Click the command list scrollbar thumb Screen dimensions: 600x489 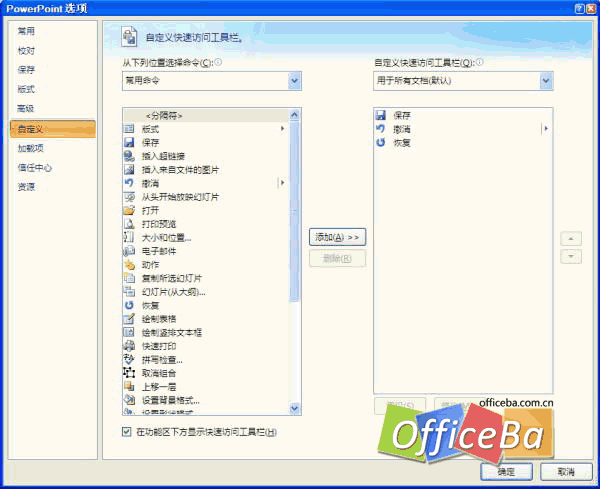click(x=294, y=211)
